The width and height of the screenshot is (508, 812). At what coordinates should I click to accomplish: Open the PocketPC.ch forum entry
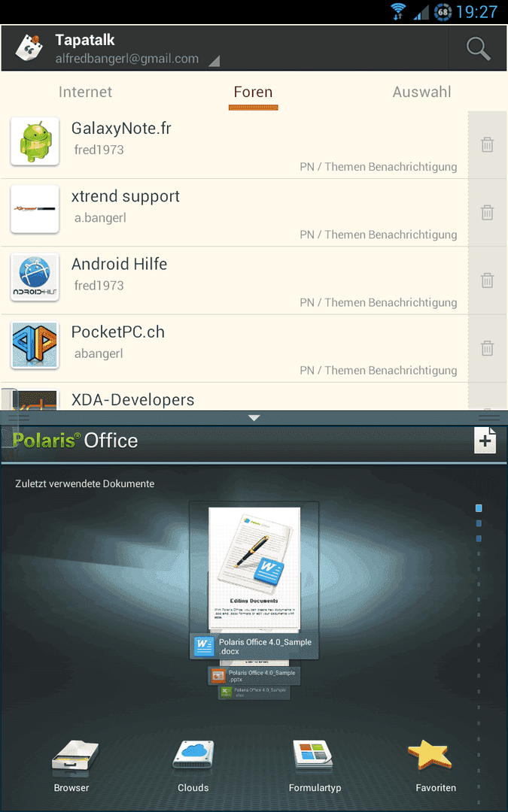[234, 348]
